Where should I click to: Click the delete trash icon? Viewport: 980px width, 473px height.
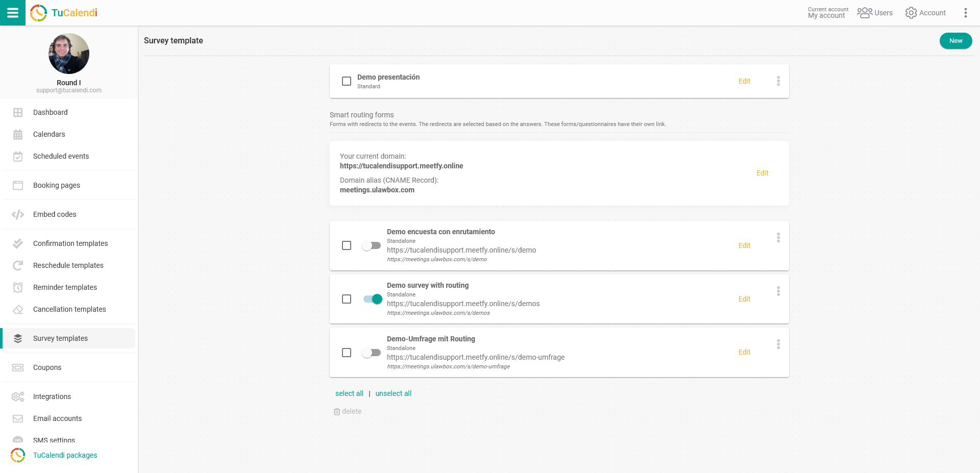(337, 411)
